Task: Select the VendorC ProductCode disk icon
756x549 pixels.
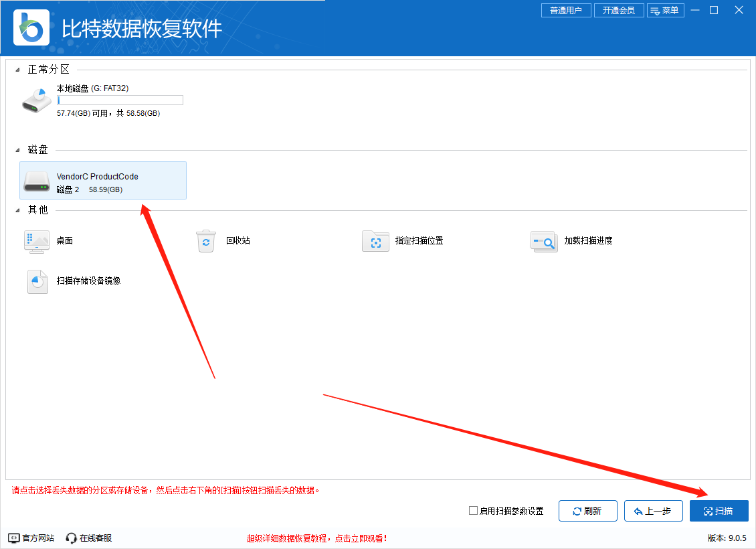Action: 37,181
